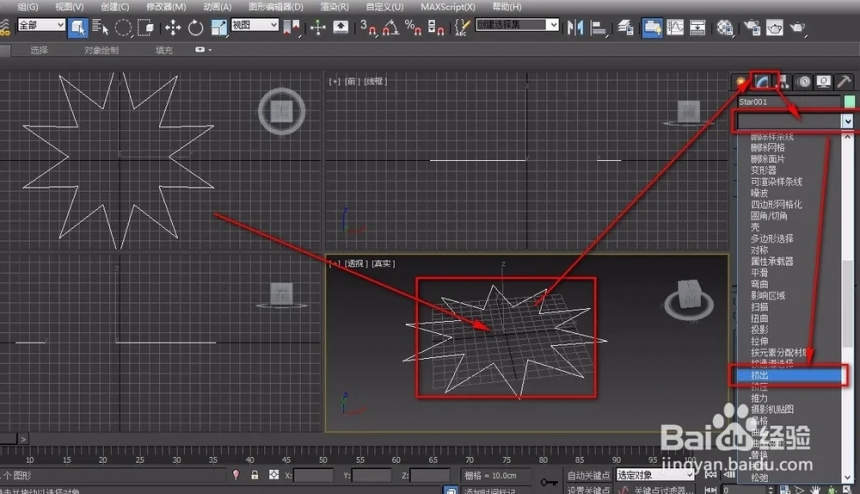The width and height of the screenshot is (860, 494).
Task: Open the Display panel tab
Action: click(824, 82)
